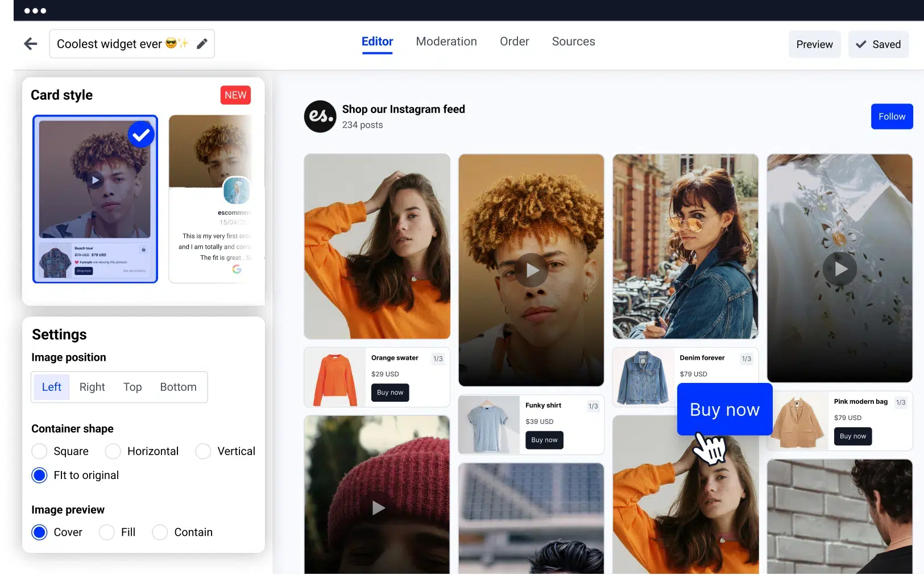
Task: Click the back arrow beside the widget title
Action: coord(30,44)
